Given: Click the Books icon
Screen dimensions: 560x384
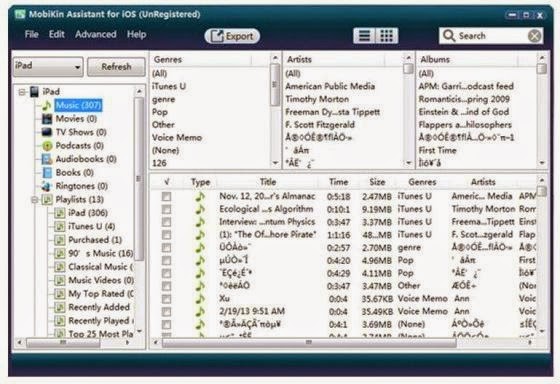Looking at the screenshot, I should point(47,173).
